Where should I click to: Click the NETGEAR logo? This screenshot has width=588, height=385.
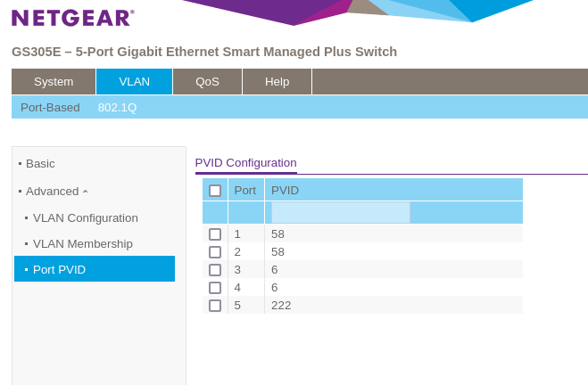click(72, 18)
